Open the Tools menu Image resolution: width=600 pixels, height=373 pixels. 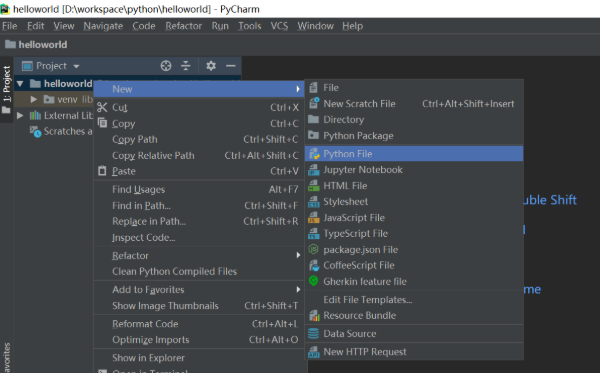click(x=249, y=26)
